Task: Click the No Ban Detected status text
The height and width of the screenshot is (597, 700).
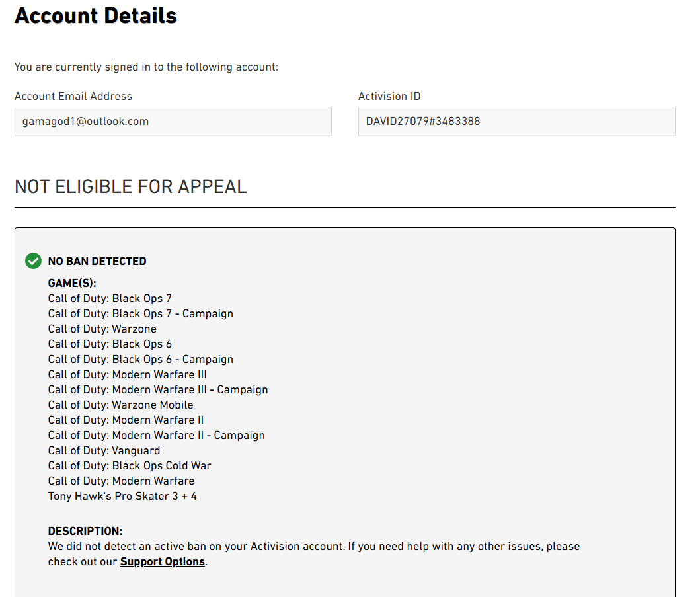Action: pos(97,261)
